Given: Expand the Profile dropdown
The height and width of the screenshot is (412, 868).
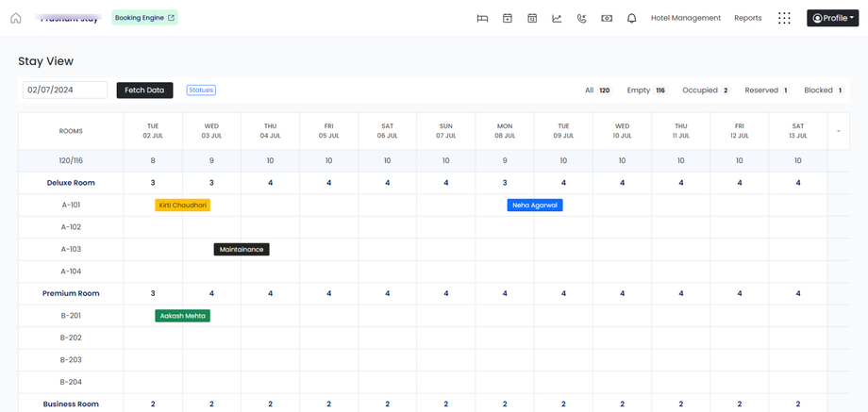Looking at the screenshot, I should pos(832,18).
